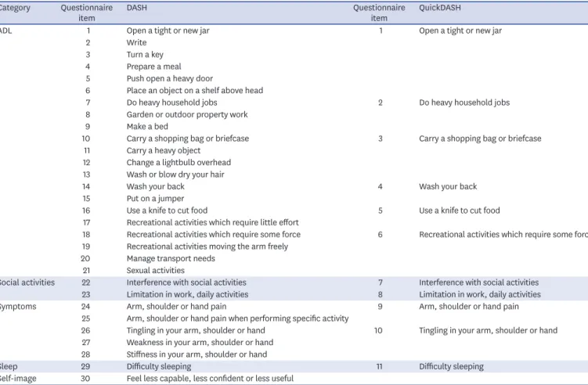Image resolution: width=588 pixels, height=385 pixels.
Task: Click 'Limitation in work, daily activities' under QuickDASH
Action: tap(480, 294)
